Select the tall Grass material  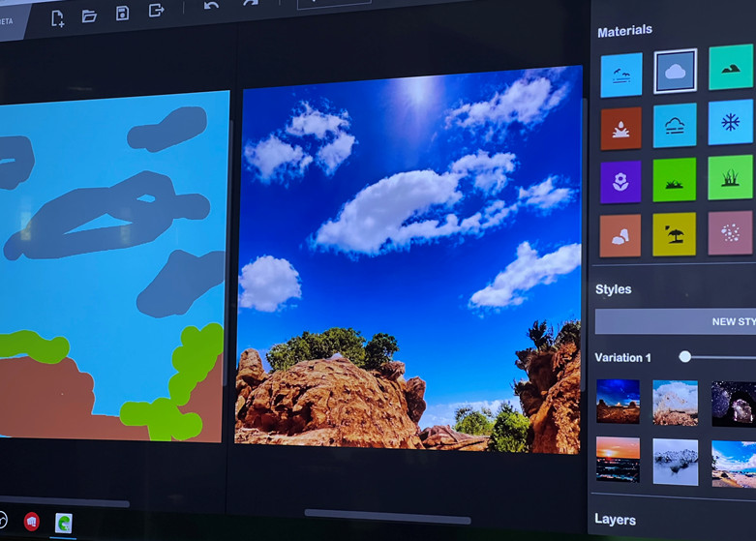pos(730,177)
